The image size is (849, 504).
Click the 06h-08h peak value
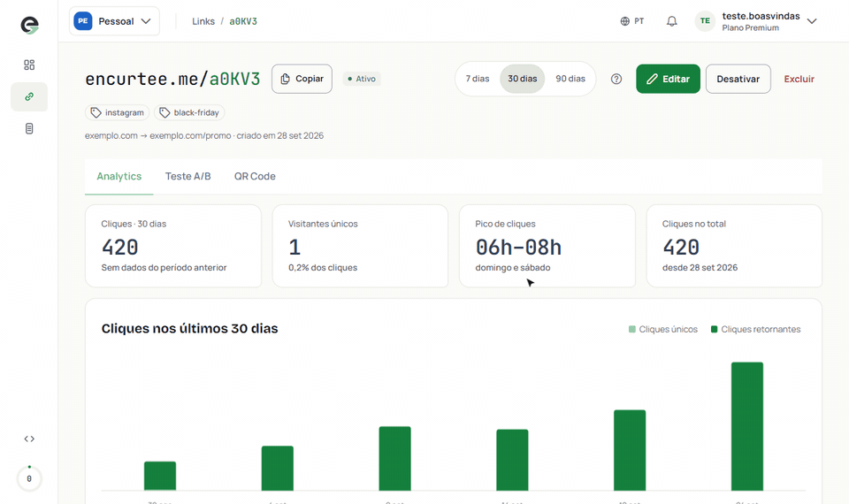point(518,248)
